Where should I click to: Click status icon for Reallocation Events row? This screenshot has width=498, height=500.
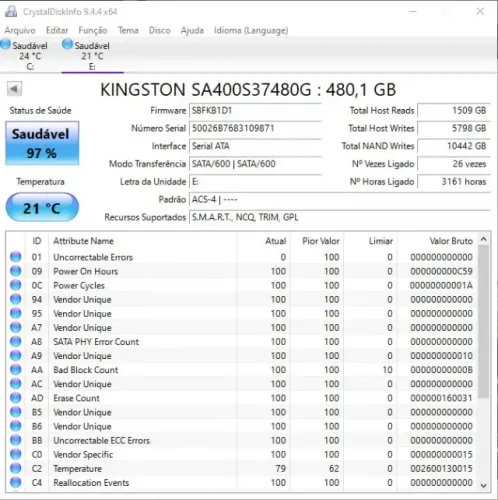[x=15, y=482]
